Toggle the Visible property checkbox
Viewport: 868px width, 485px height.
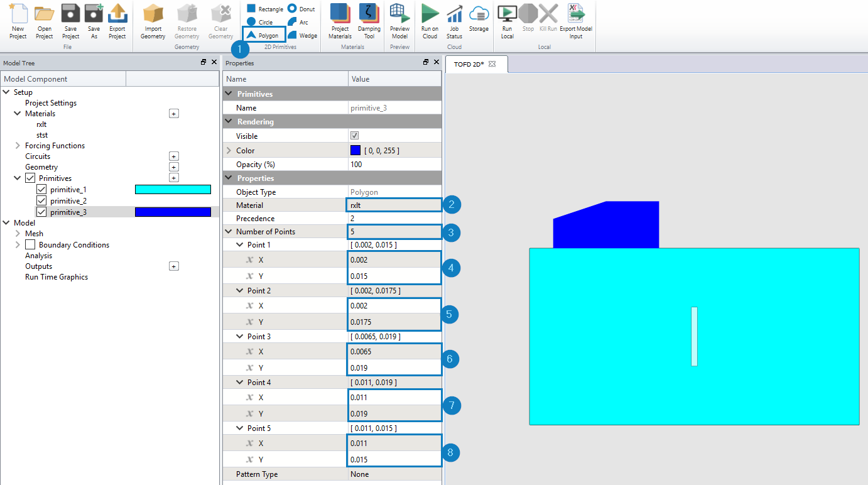pyautogui.click(x=354, y=136)
